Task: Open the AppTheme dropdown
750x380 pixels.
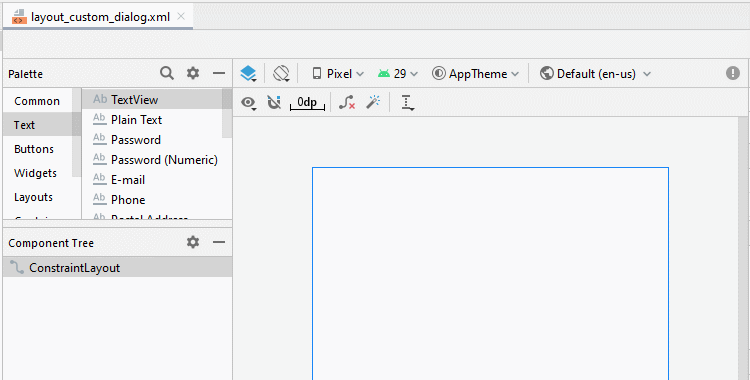Action: (475, 74)
